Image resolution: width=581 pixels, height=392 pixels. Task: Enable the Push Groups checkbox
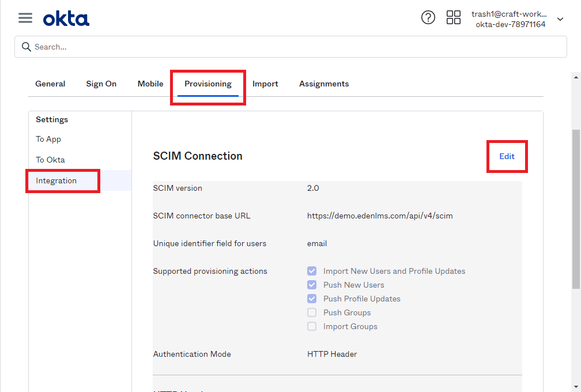tap(312, 312)
